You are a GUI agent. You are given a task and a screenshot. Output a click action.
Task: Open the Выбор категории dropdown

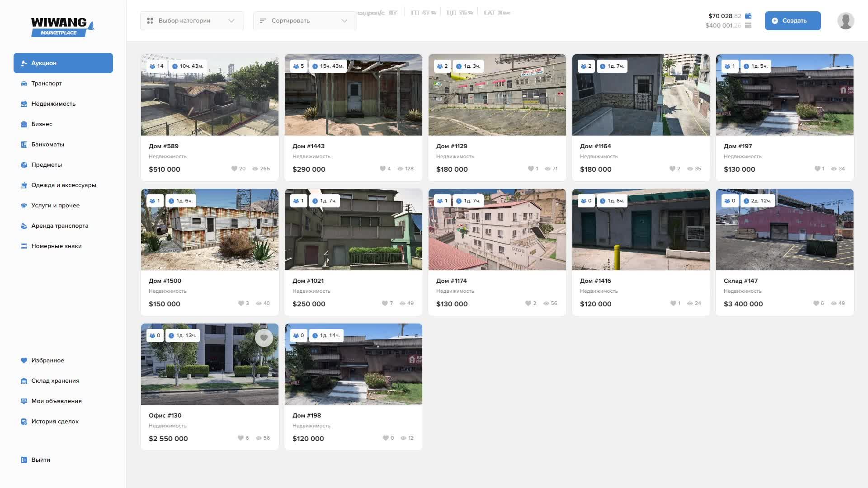pyautogui.click(x=192, y=21)
